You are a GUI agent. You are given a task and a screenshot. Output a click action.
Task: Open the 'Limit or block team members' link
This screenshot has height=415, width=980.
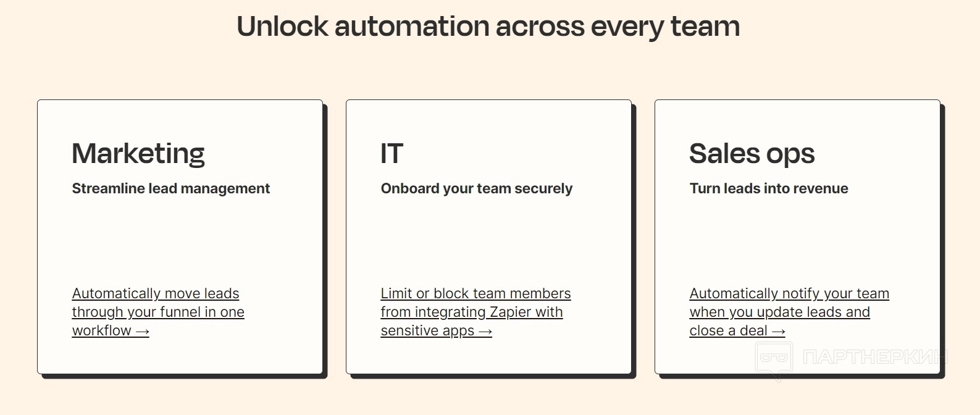pyautogui.click(x=475, y=293)
